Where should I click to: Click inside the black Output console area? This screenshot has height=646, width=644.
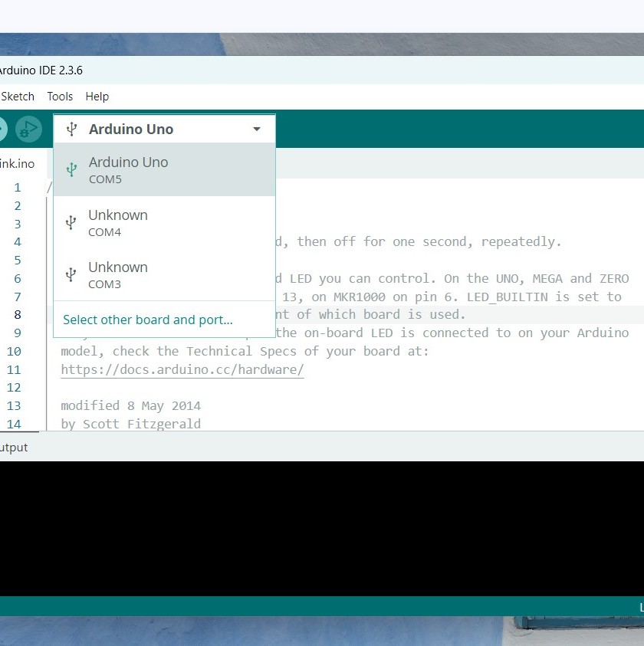point(322,529)
